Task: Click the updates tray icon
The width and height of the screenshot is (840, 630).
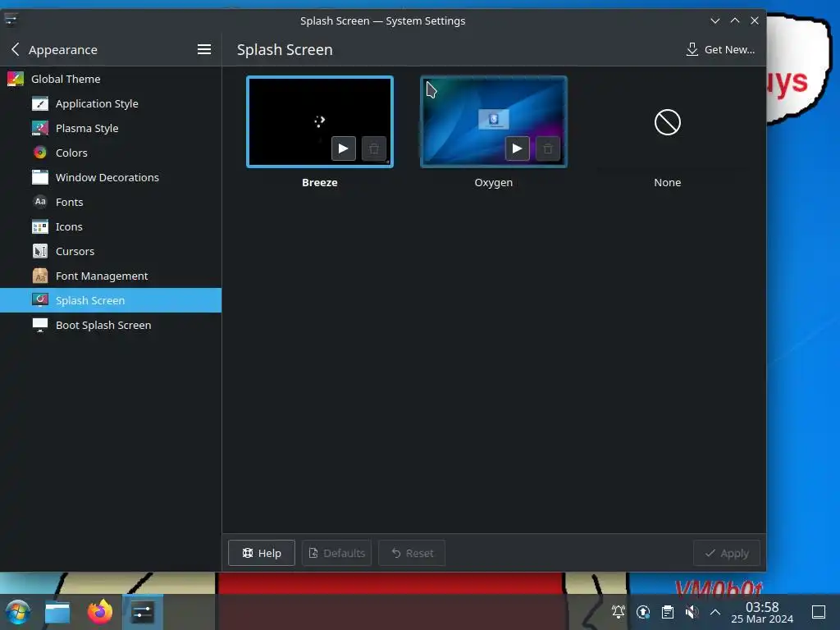Action: [643, 612]
